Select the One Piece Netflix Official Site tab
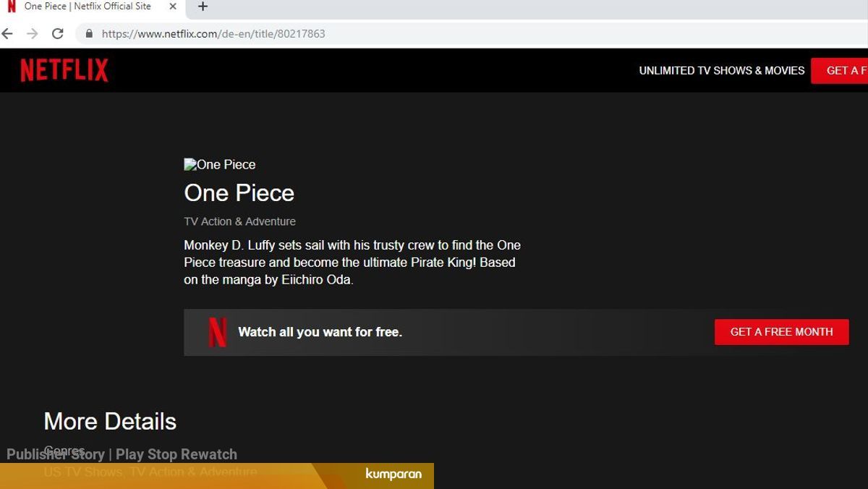The width and height of the screenshot is (868, 489). point(92,7)
